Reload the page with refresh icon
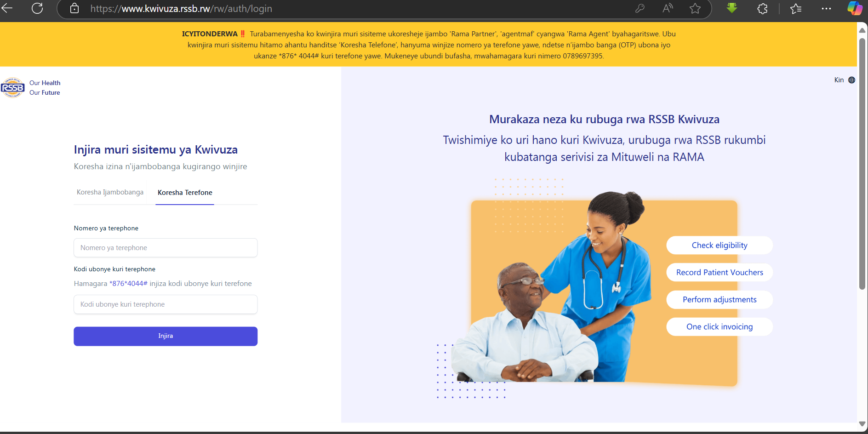This screenshot has width=868, height=434. click(37, 8)
